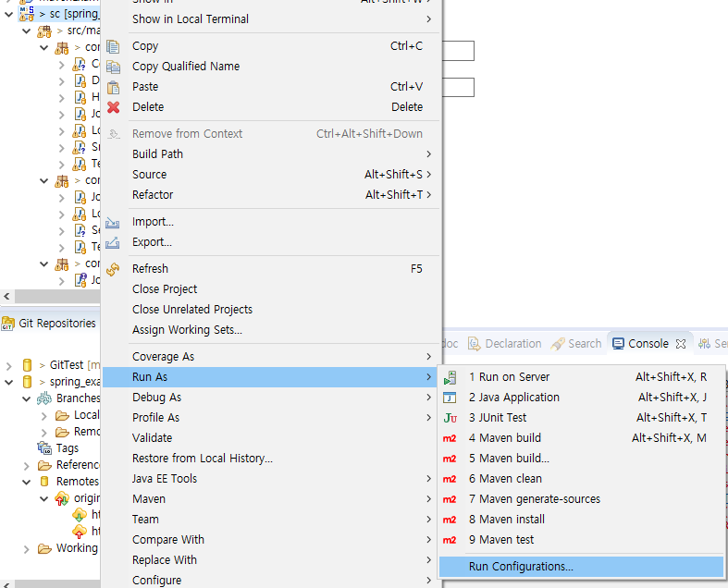
Task: Expand the References node
Action: (27, 465)
